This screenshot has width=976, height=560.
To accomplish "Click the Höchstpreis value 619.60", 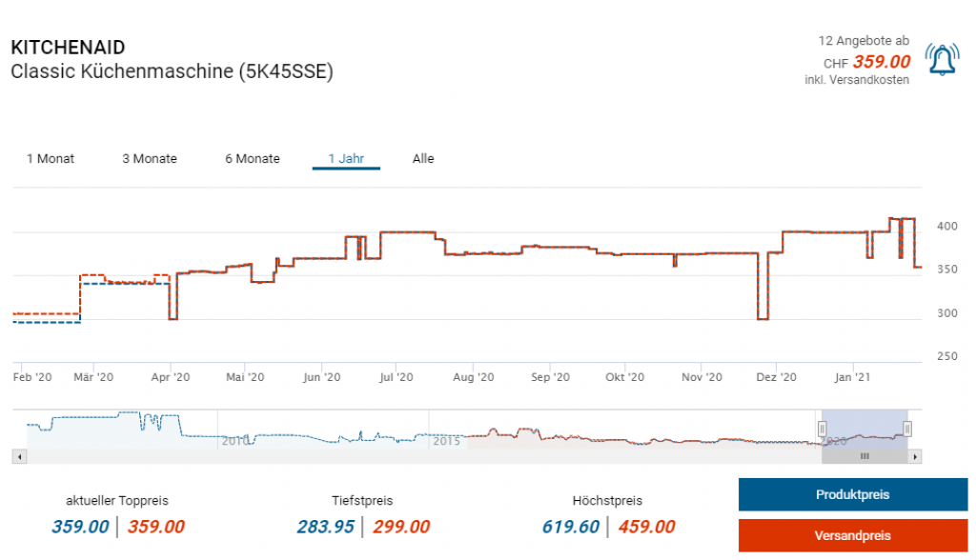I will 571,527.
